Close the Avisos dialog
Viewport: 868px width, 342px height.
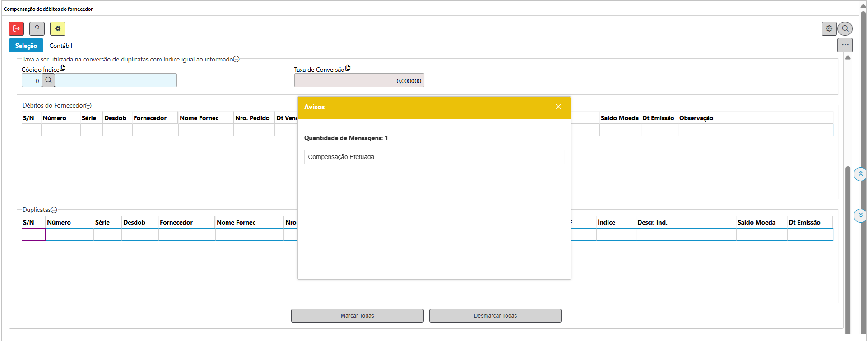pos(558,107)
